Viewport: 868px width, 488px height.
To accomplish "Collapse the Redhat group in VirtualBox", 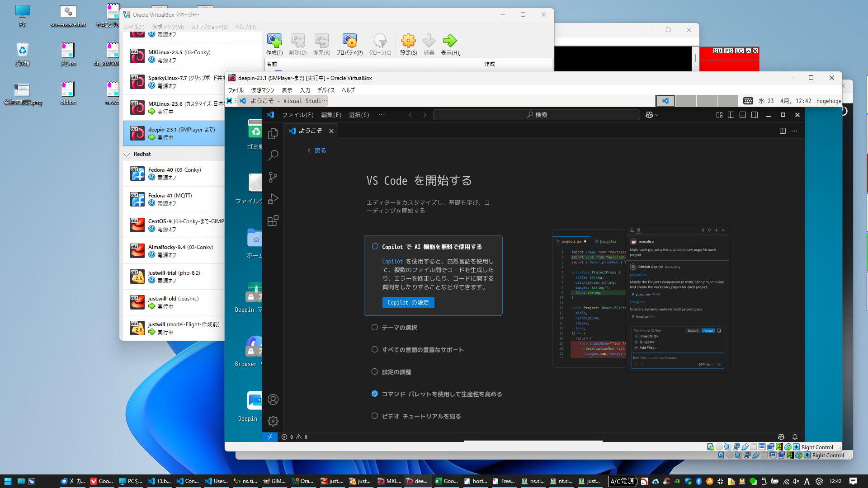I will pyautogui.click(x=127, y=154).
